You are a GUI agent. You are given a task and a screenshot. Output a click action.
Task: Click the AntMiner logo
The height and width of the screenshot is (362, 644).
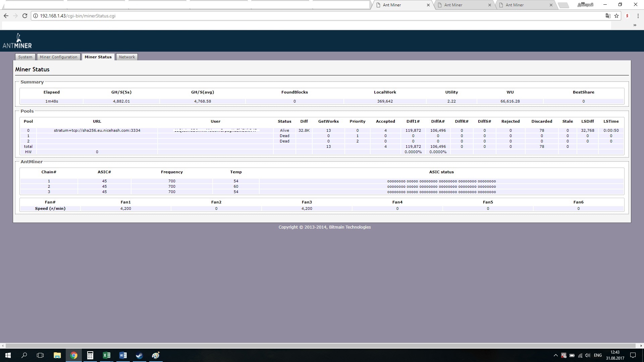point(17,41)
